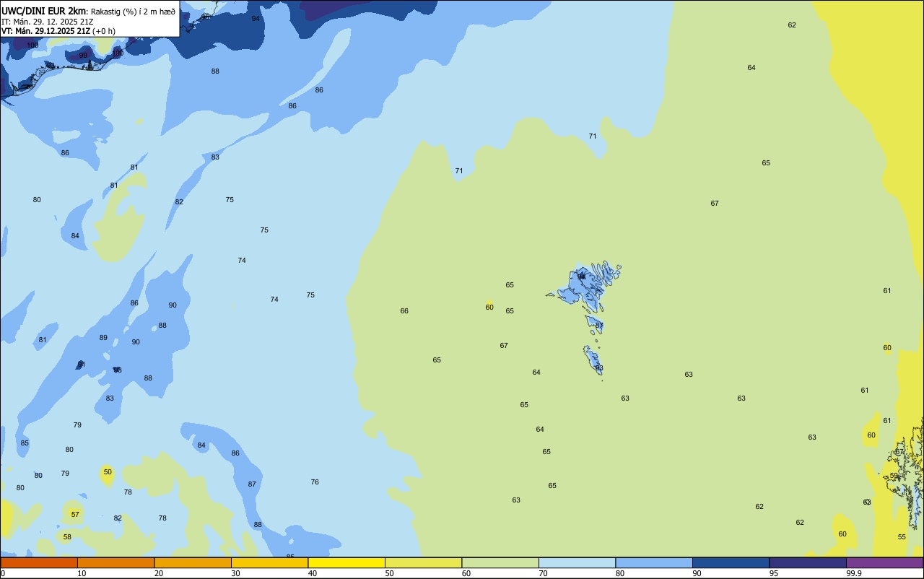This screenshot has height=579, width=924.
Task: Click the legend tick label "40"
Action: pyautogui.click(x=313, y=573)
